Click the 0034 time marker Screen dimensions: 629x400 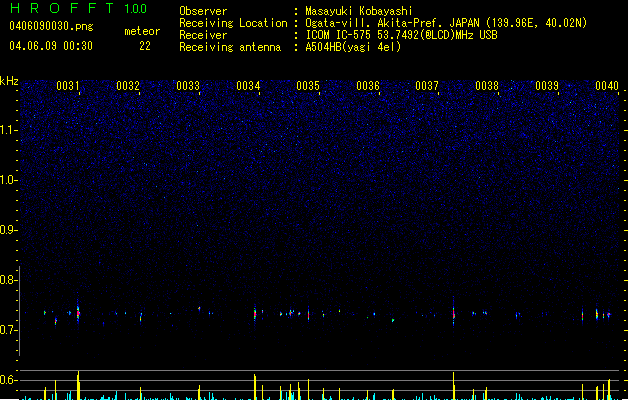point(248,86)
